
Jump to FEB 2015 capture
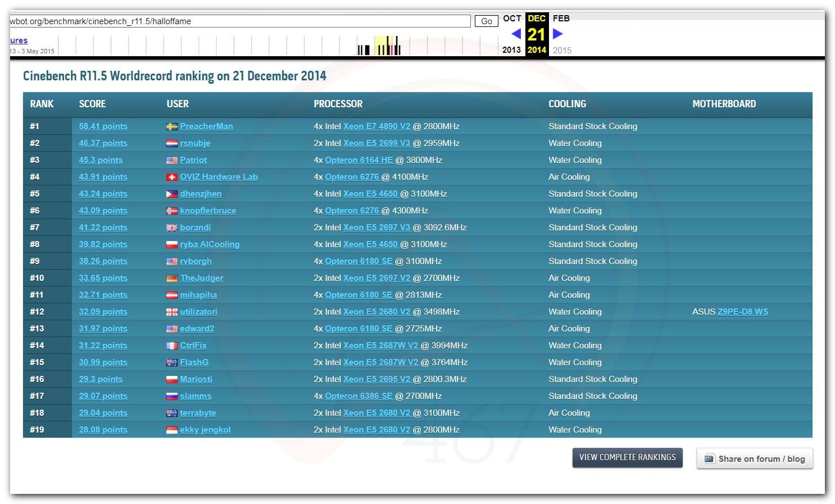coord(561,34)
